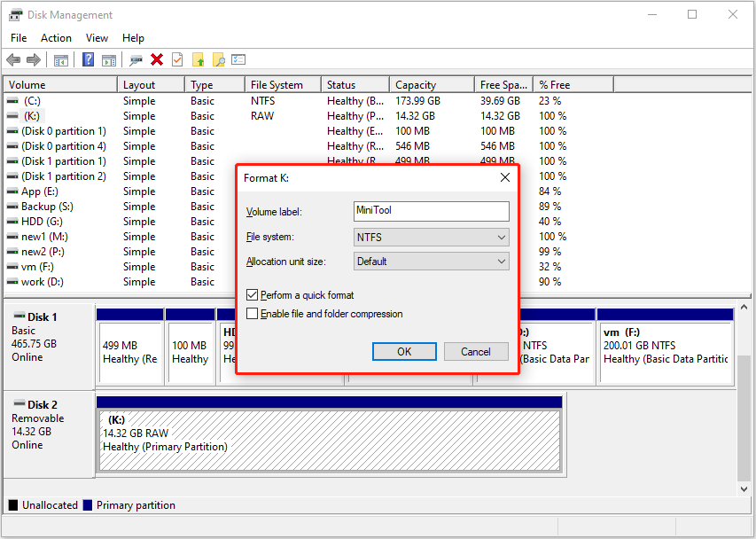Click the red X delete volume toolbar icon

[x=156, y=59]
